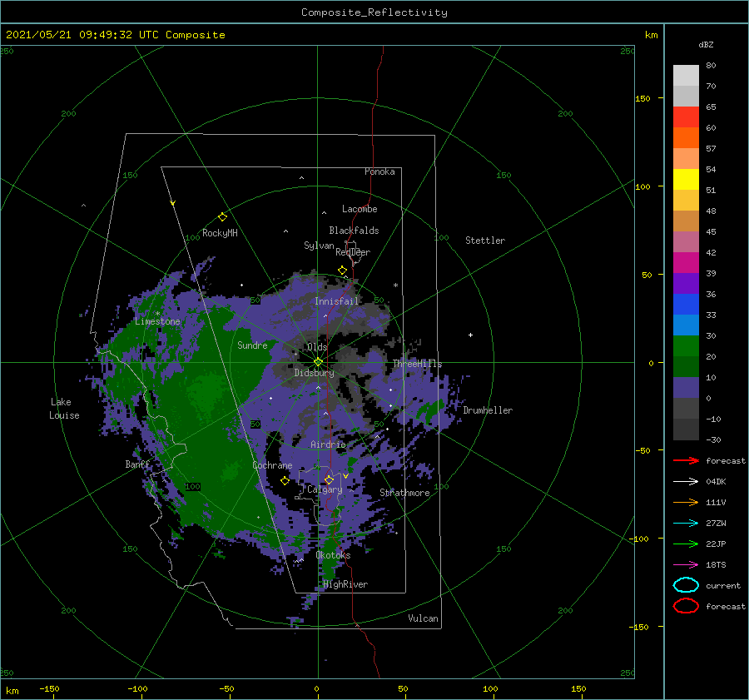Click the Vulcan label
This screenshot has height=700, width=749.
tap(424, 618)
